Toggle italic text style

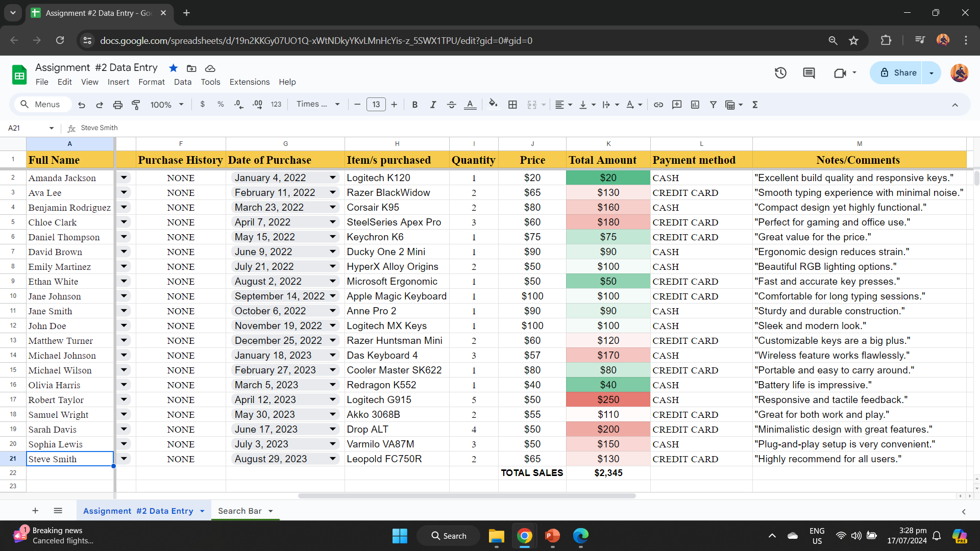[x=433, y=105]
